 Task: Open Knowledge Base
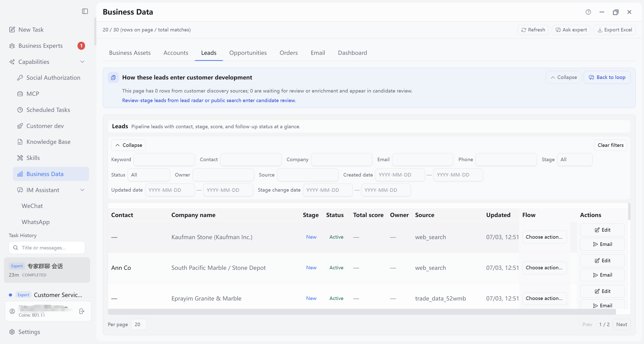[48, 142]
